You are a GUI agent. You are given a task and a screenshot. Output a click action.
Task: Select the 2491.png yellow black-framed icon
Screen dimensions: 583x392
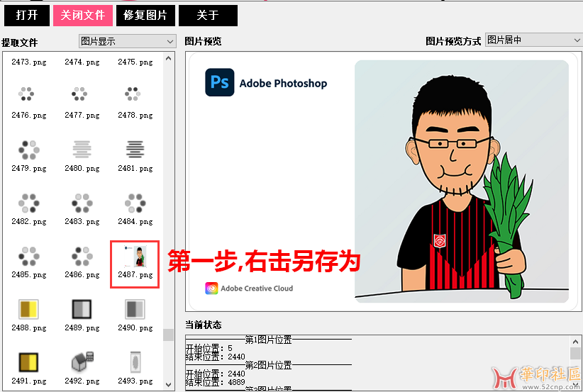coord(28,362)
